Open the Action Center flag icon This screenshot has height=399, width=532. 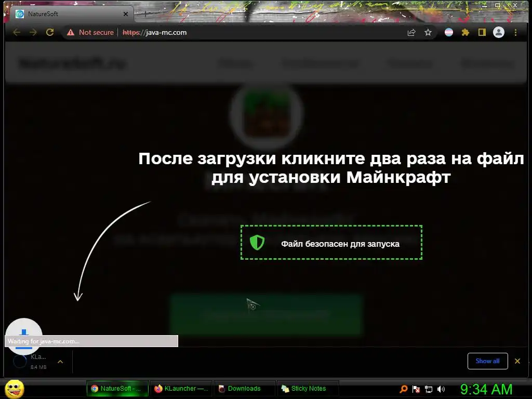[x=416, y=389]
